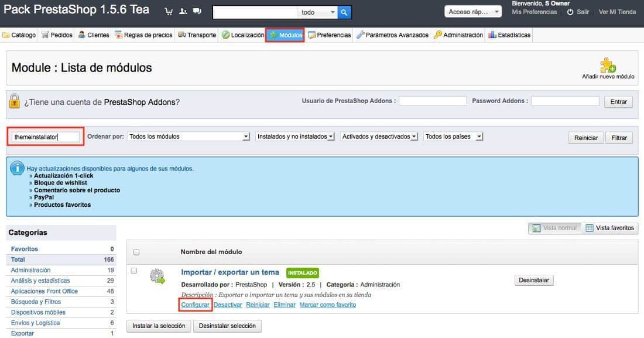Screen dimensions: 644x338
Task: Click the Vista normal list icon
Action: (536, 228)
